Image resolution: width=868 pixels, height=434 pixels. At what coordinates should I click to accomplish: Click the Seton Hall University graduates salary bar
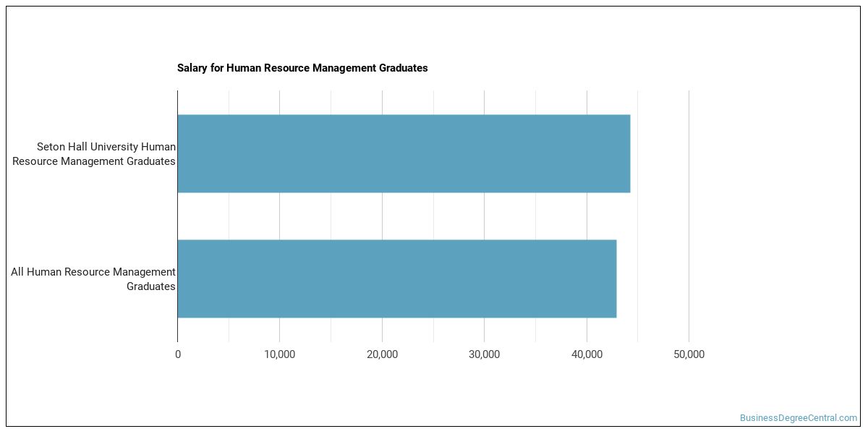404,153
